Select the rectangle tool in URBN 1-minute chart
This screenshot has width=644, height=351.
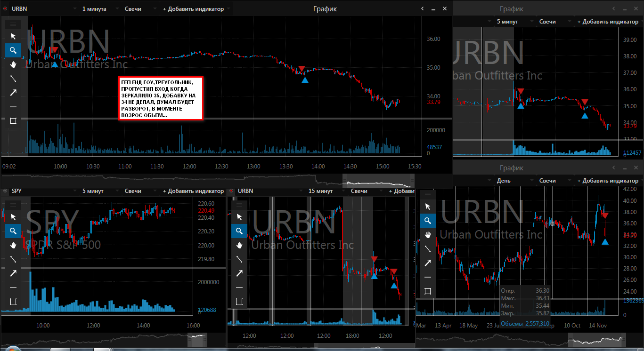(13, 121)
